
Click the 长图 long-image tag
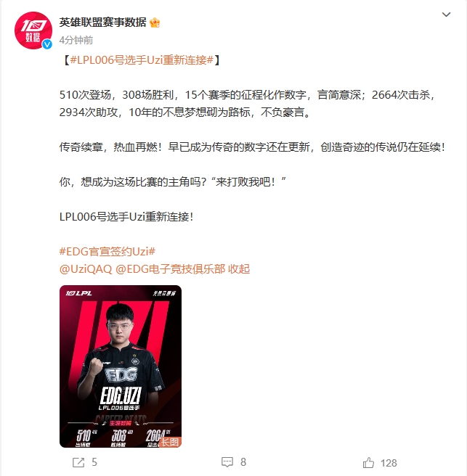(x=170, y=442)
